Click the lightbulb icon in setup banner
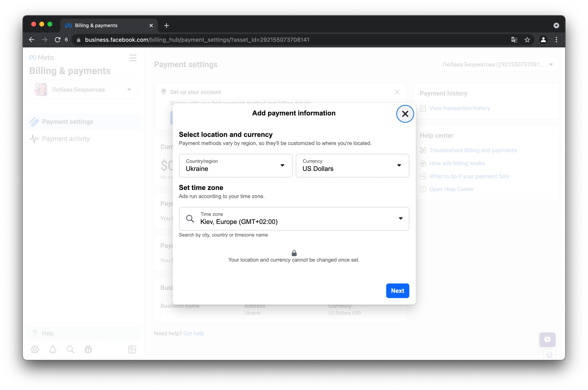Screen dimensions: 588x390 [164, 92]
